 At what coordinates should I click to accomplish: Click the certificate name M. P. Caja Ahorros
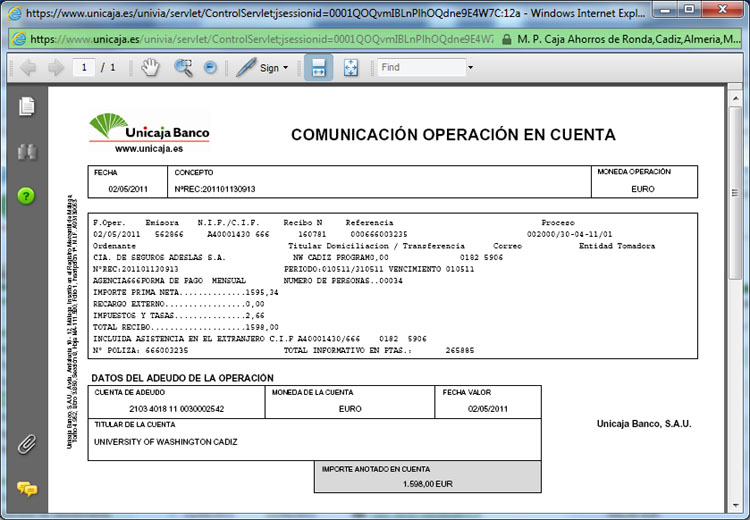pos(629,39)
